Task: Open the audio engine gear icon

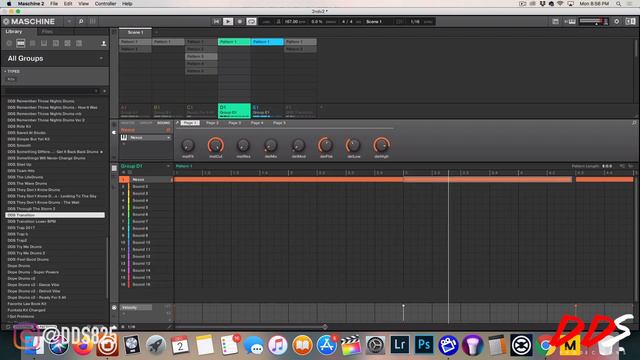Action: pyautogui.click(x=616, y=22)
